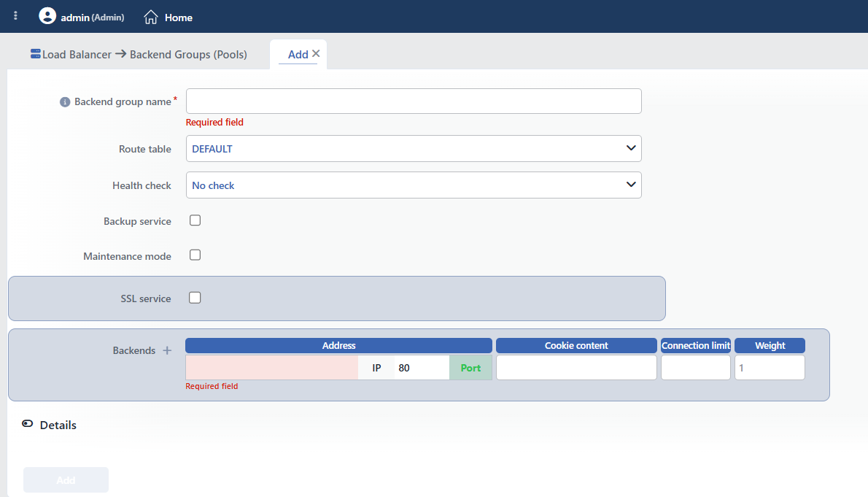Viewport: 868px width, 497px height.
Task: Click Required field message under group name
Action: [214, 123]
